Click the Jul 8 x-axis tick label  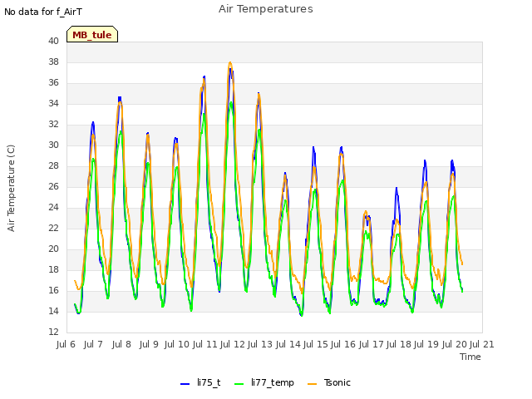coord(121,344)
